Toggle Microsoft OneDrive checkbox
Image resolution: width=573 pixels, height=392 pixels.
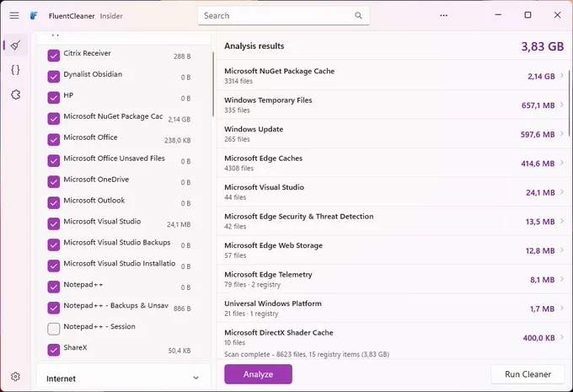coord(54,182)
